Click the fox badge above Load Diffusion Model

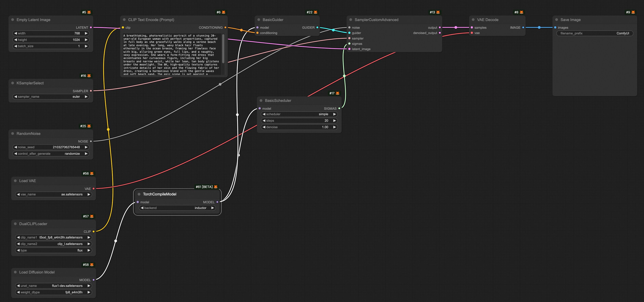point(92,265)
